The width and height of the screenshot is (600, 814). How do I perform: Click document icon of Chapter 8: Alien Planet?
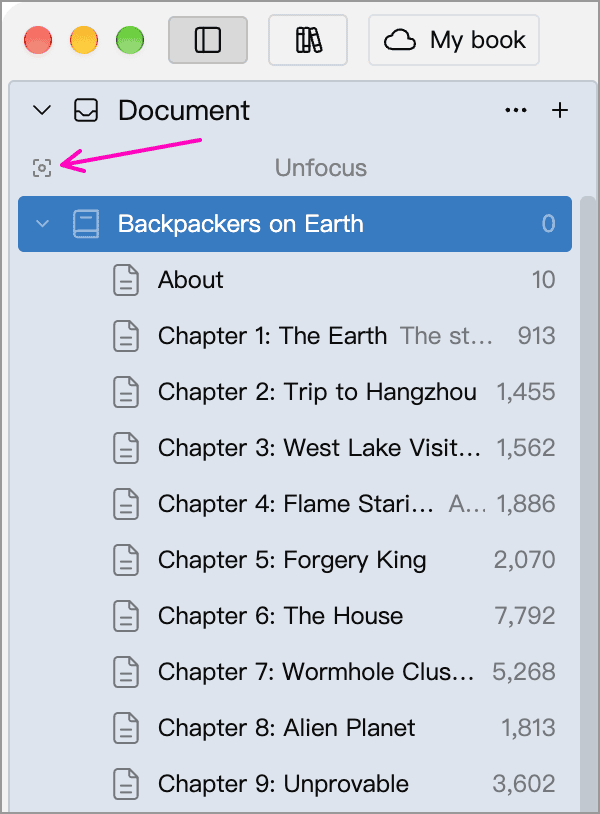[126, 728]
